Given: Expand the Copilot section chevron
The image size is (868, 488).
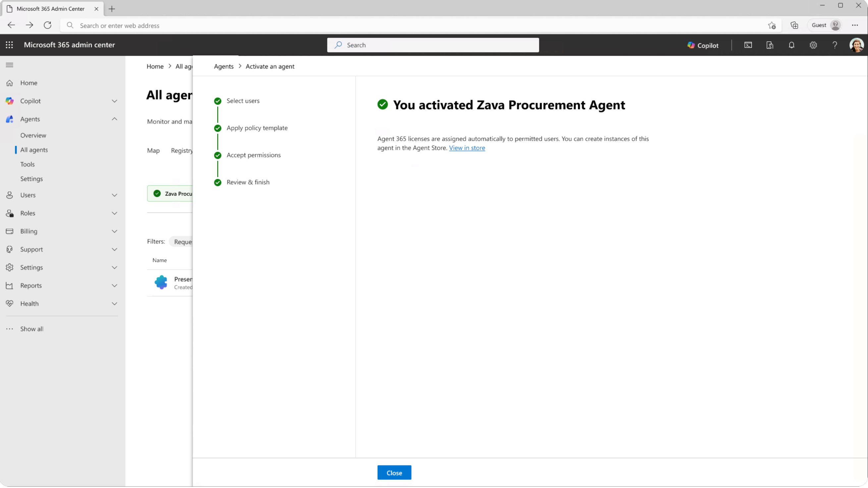Looking at the screenshot, I should pos(115,101).
